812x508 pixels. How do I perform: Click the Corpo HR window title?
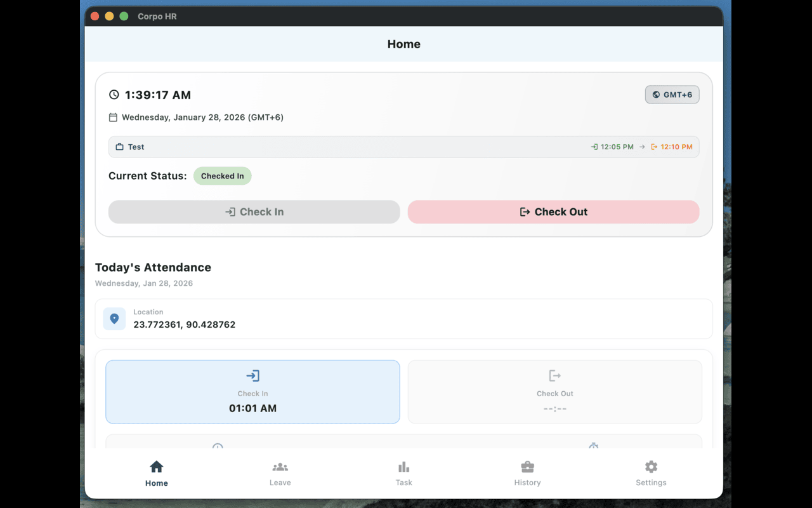[x=157, y=17]
